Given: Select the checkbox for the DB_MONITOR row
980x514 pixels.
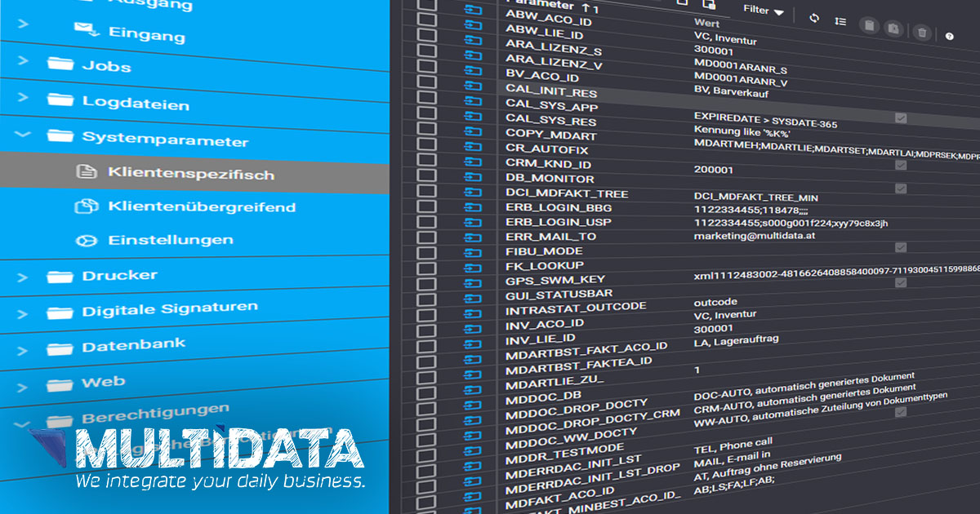Looking at the screenshot, I should (x=427, y=175).
